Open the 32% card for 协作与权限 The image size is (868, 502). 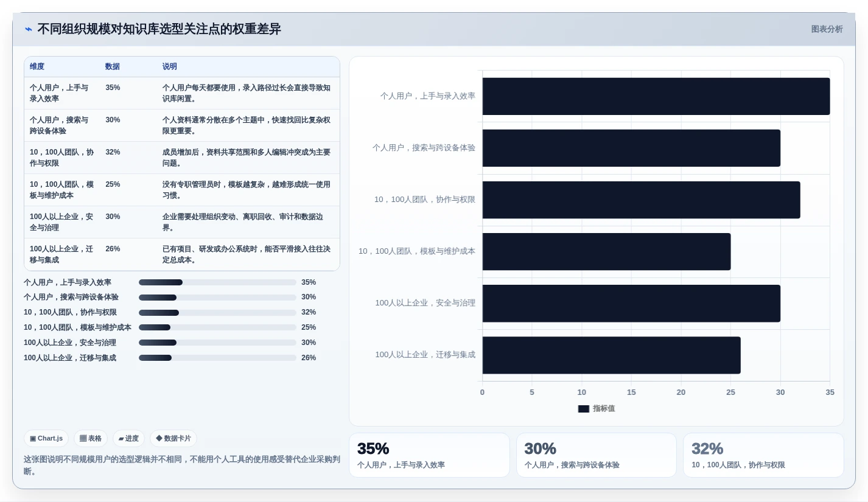(x=763, y=455)
